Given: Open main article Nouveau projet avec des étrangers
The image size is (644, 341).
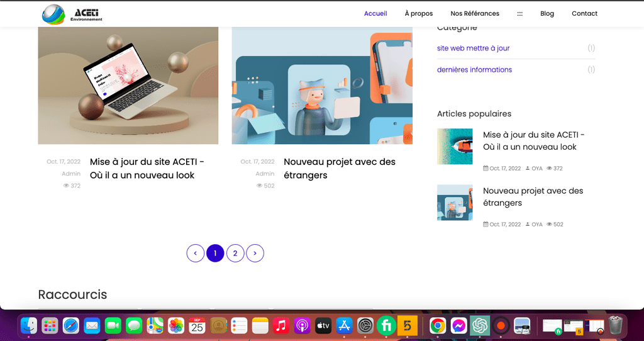Looking at the screenshot, I should (339, 169).
